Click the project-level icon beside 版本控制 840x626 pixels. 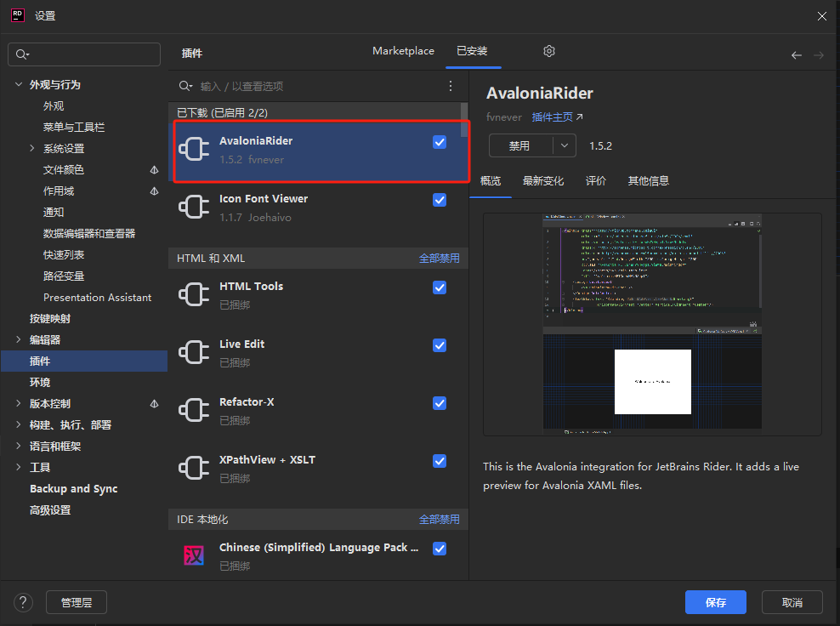click(x=154, y=403)
